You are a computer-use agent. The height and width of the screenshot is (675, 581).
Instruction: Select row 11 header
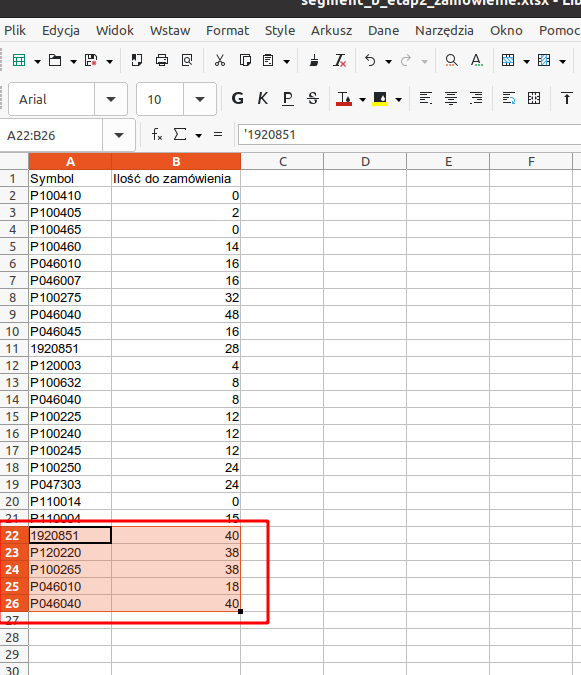[x=14, y=348]
